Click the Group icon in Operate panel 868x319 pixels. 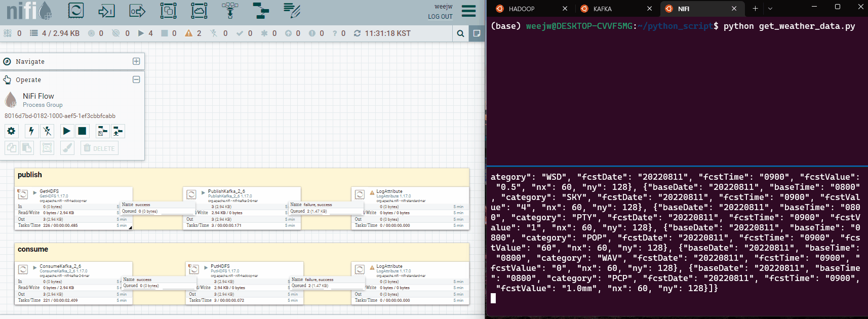tap(47, 148)
